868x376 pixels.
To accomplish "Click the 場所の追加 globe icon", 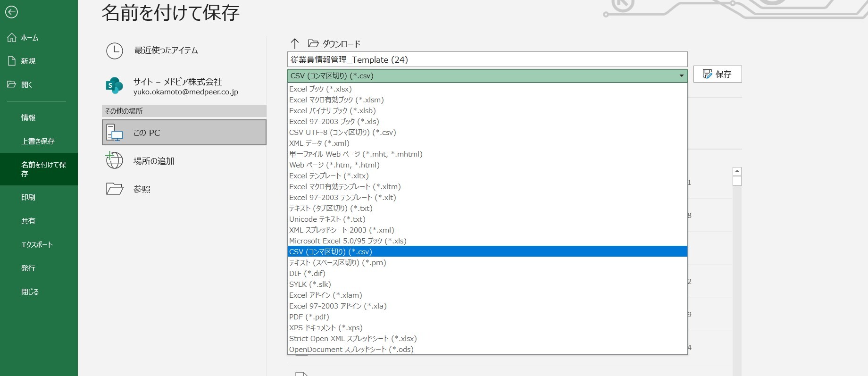I will tap(115, 161).
